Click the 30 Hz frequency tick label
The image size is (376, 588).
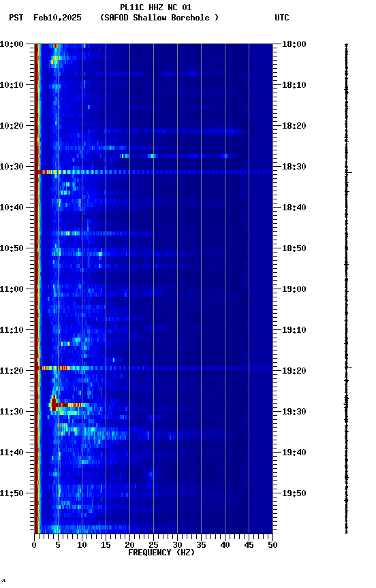177,545
